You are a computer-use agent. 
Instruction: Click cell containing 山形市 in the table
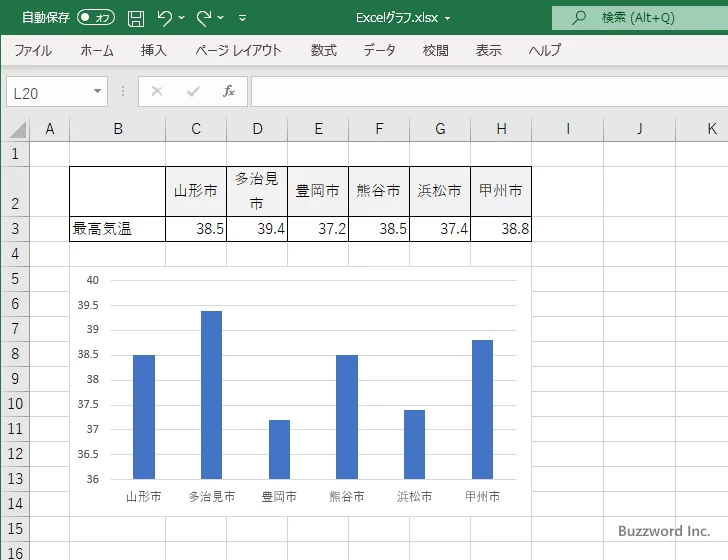point(196,191)
